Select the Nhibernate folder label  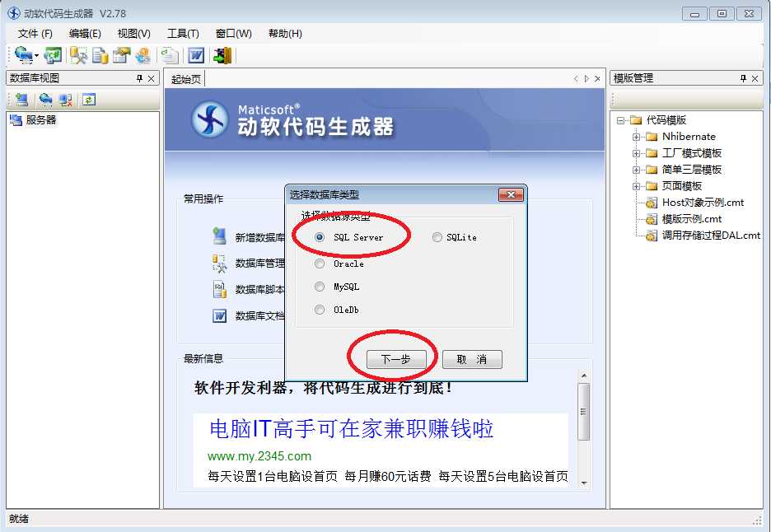point(689,137)
